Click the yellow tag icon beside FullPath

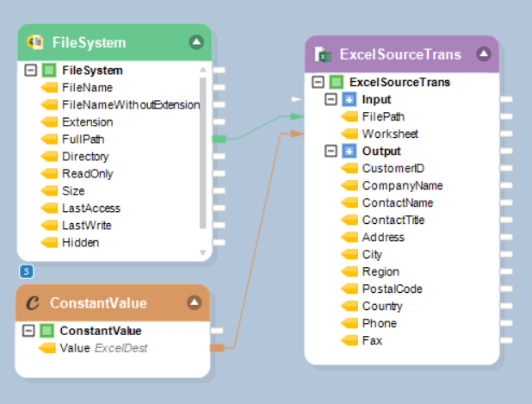pyautogui.click(x=49, y=140)
